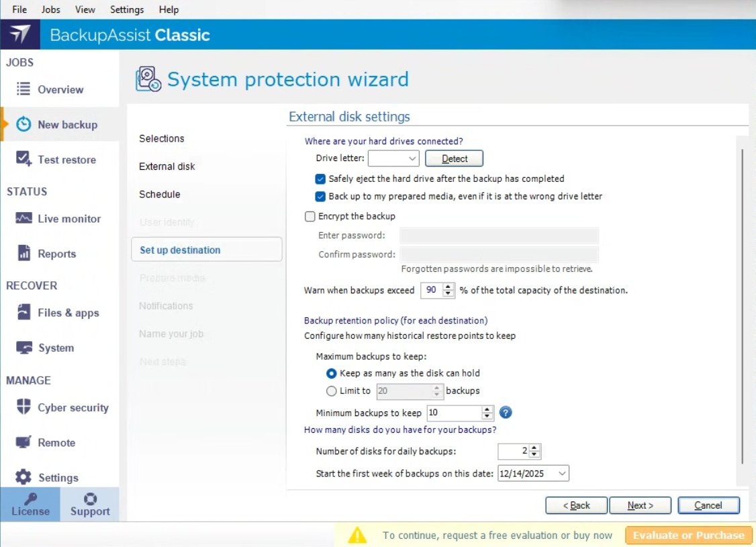This screenshot has width=756, height=547.
Task: Open the Reports icon
Action: (x=23, y=254)
